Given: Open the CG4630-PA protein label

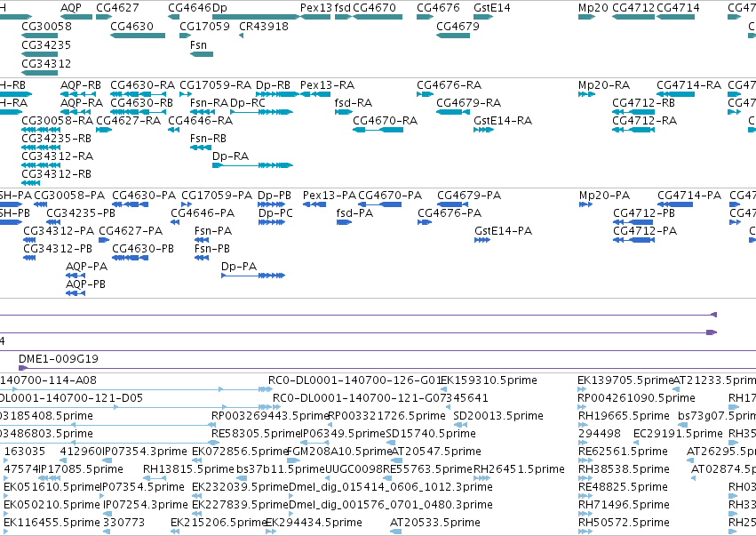Looking at the screenshot, I should click(x=144, y=196).
